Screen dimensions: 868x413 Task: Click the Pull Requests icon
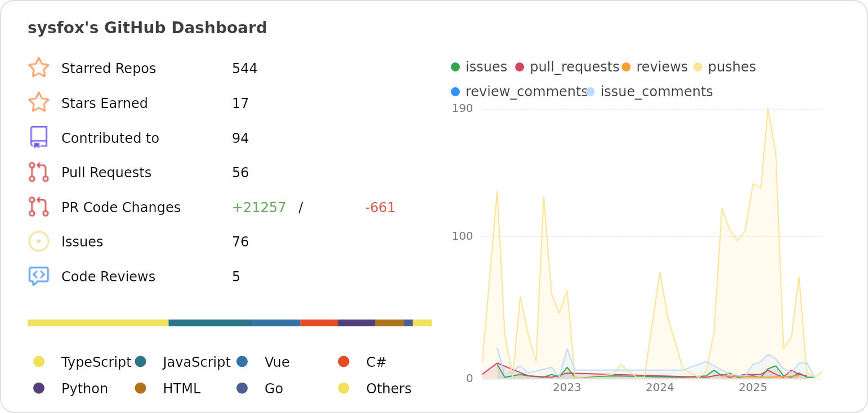click(38, 172)
